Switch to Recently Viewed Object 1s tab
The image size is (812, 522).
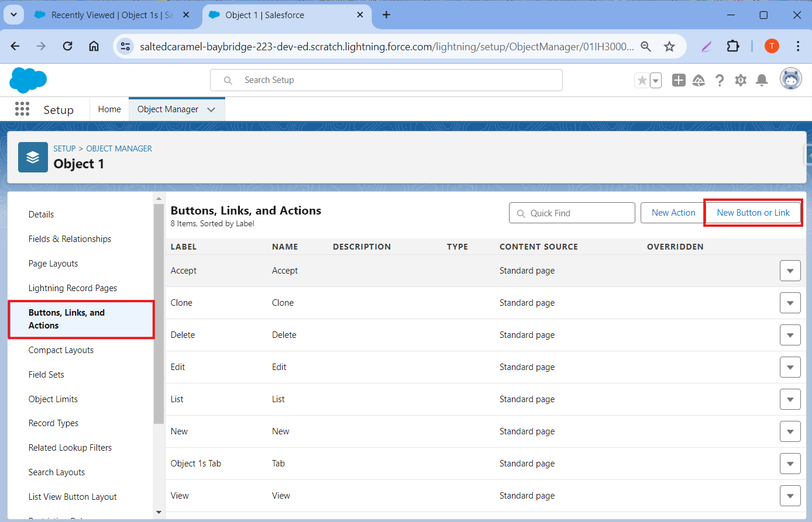(x=113, y=15)
